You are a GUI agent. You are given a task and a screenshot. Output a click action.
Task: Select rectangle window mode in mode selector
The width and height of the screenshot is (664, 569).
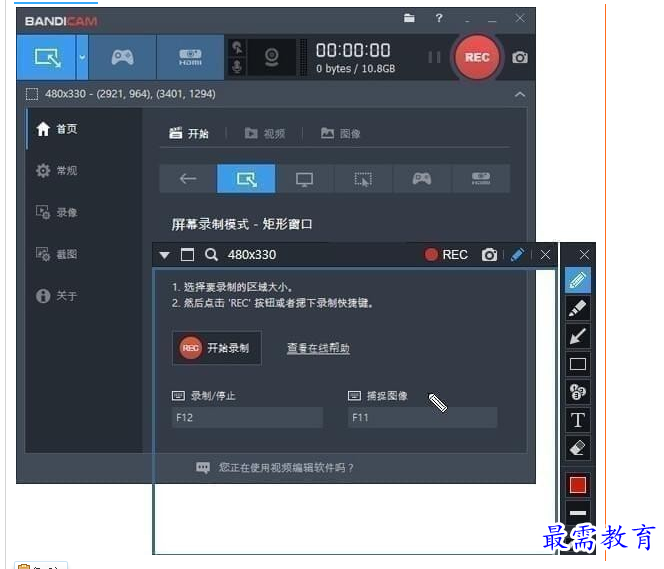click(x=246, y=179)
